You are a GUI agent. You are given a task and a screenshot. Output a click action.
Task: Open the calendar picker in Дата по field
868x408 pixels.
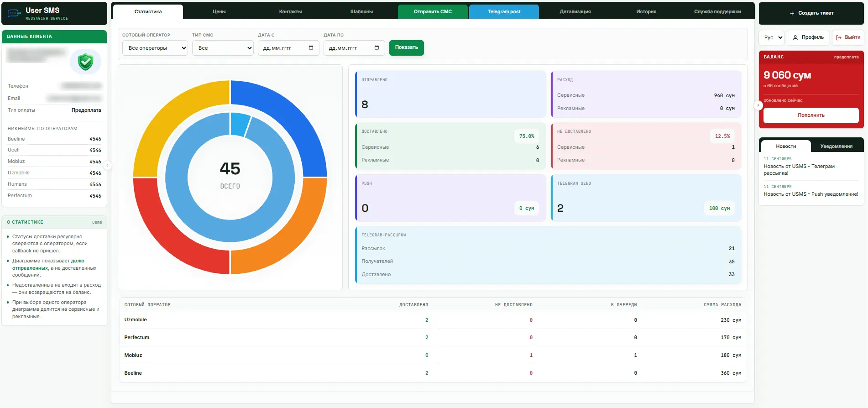click(376, 48)
